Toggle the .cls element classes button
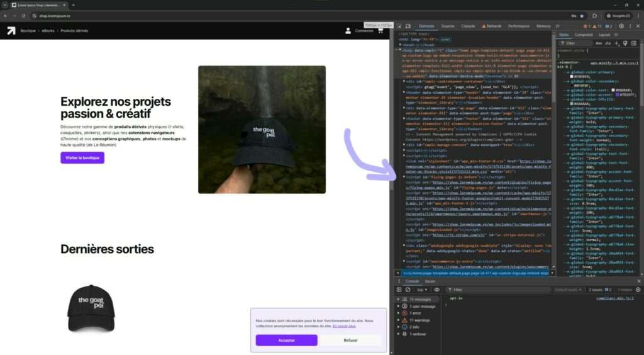 click(608, 43)
